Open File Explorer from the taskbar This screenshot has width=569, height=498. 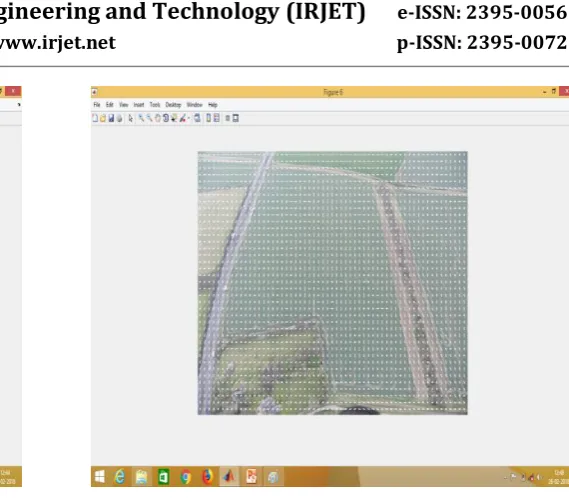point(142,477)
